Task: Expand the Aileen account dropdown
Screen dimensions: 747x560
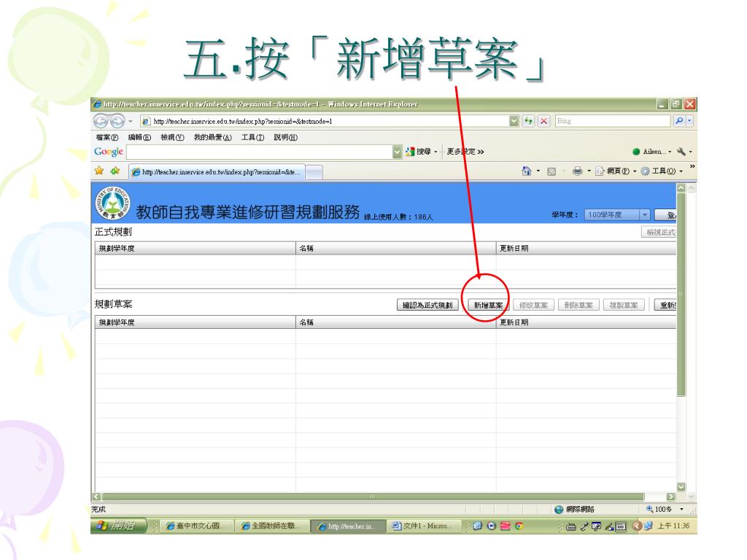Action: (670, 152)
